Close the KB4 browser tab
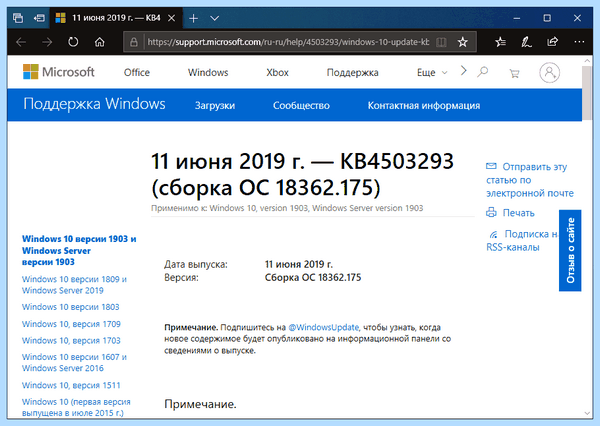 172,18
